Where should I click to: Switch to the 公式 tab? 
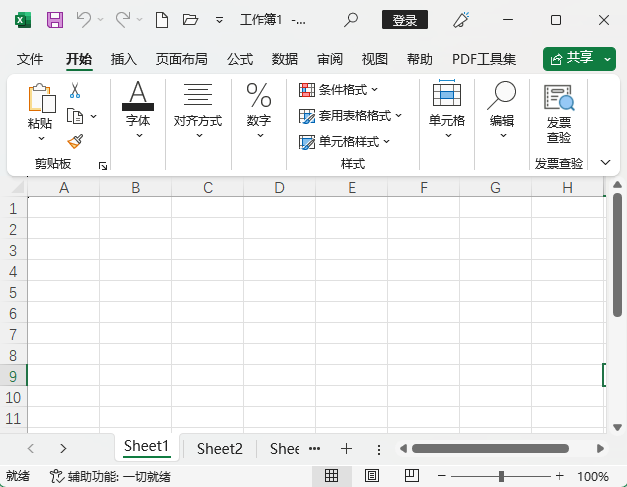point(240,59)
